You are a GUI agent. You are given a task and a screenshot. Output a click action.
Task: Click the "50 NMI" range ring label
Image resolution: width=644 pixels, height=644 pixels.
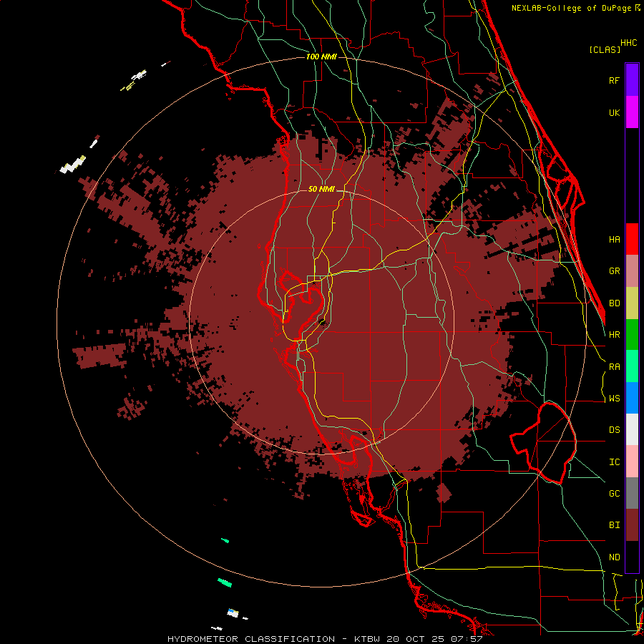[x=321, y=190]
